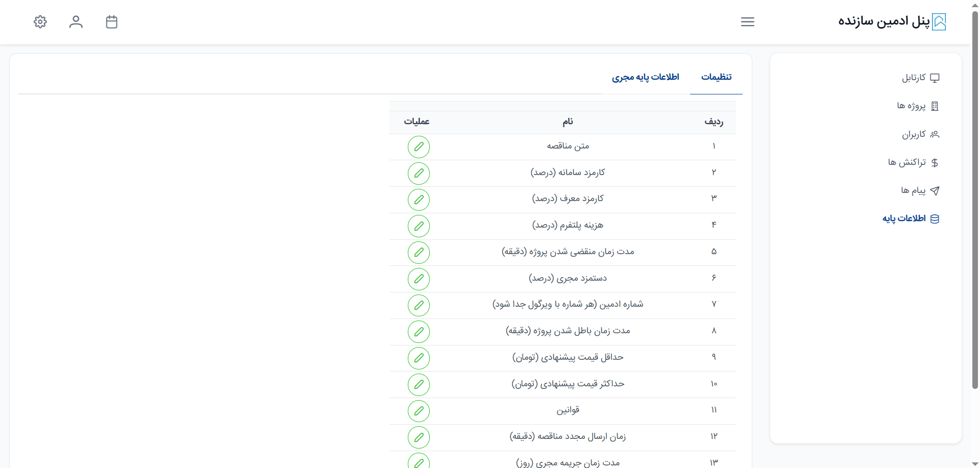Edit the دستمزد مجری (درصد) row
This screenshot has width=980, height=468.
click(419, 279)
